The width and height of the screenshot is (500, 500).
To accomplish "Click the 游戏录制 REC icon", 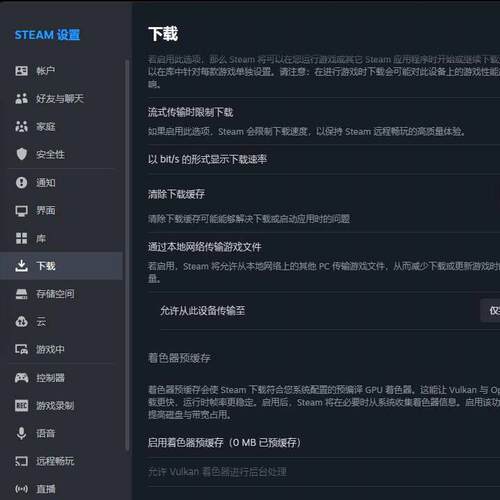I will pos(21,406).
